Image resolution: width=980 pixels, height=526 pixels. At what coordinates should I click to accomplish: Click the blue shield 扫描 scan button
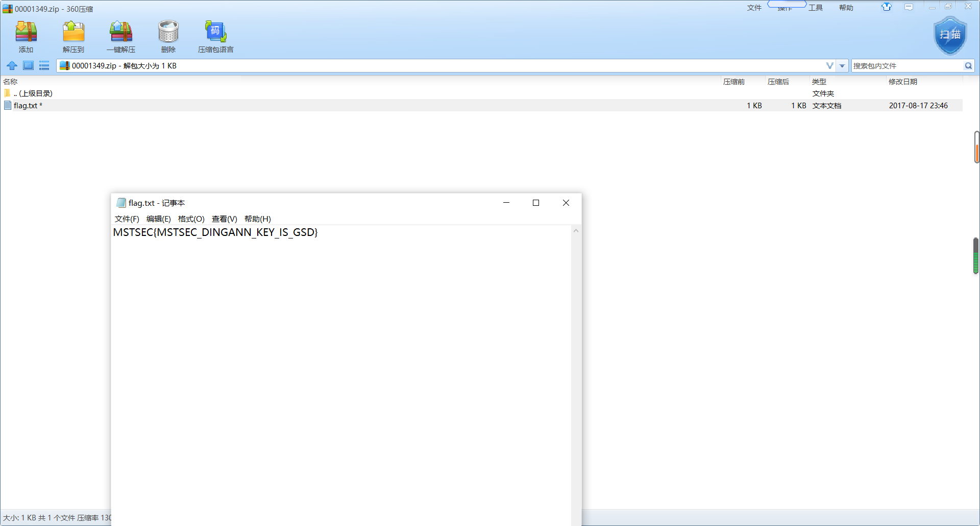(950, 35)
